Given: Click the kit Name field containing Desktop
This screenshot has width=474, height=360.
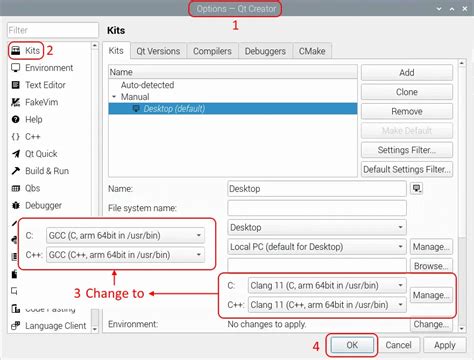Looking at the screenshot, I should (x=317, y=189).
